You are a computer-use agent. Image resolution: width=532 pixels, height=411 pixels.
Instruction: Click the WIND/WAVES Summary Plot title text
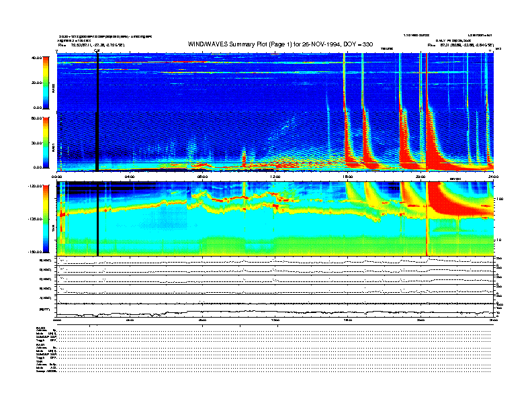click(280, 44)
